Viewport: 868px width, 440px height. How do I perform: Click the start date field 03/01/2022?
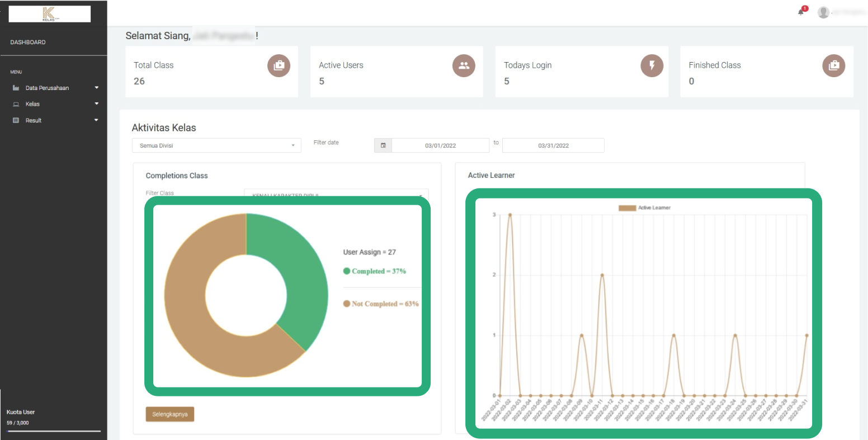pos(440,145)
